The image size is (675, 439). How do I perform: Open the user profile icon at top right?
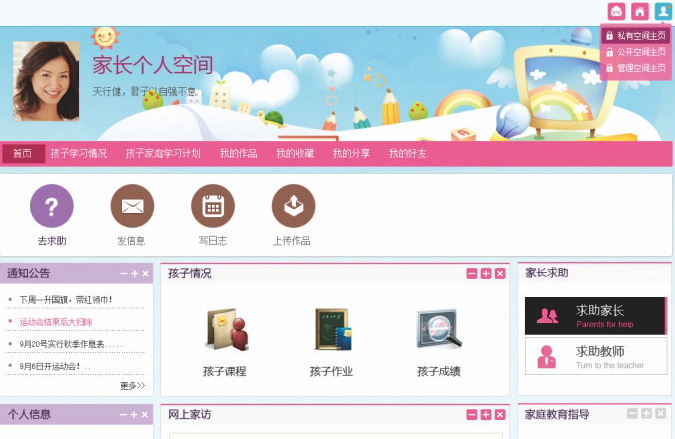(663, 11)
